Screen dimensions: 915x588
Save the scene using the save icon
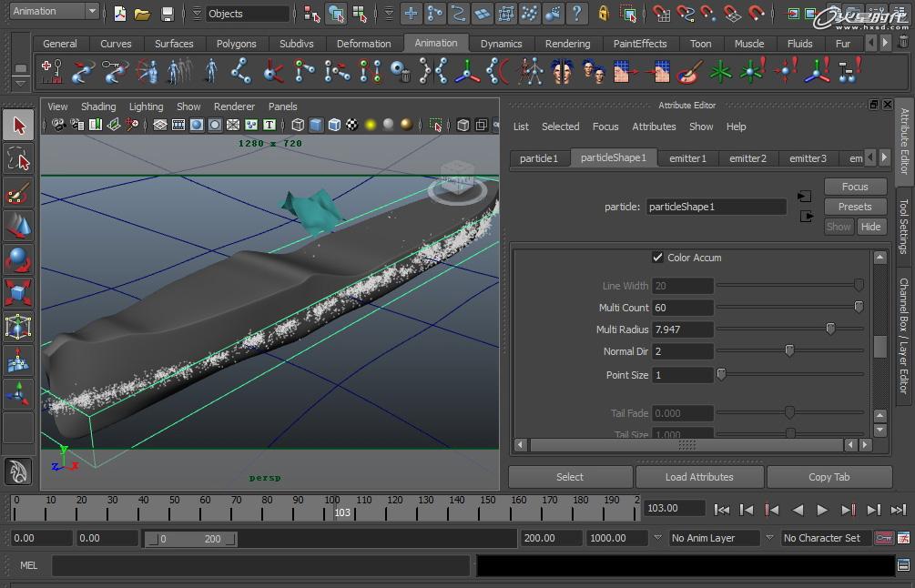click(168, 13)
